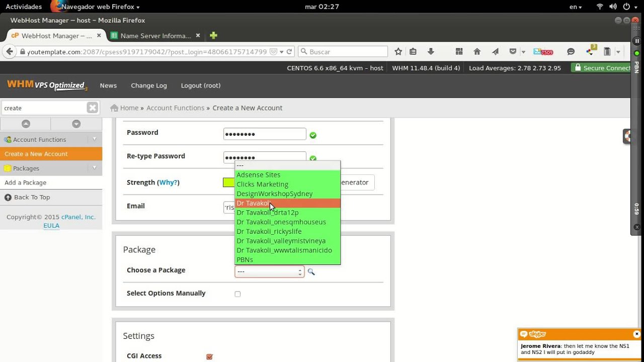Select Dr Tavakoli_valleymistvineya option

pos(288,241)
